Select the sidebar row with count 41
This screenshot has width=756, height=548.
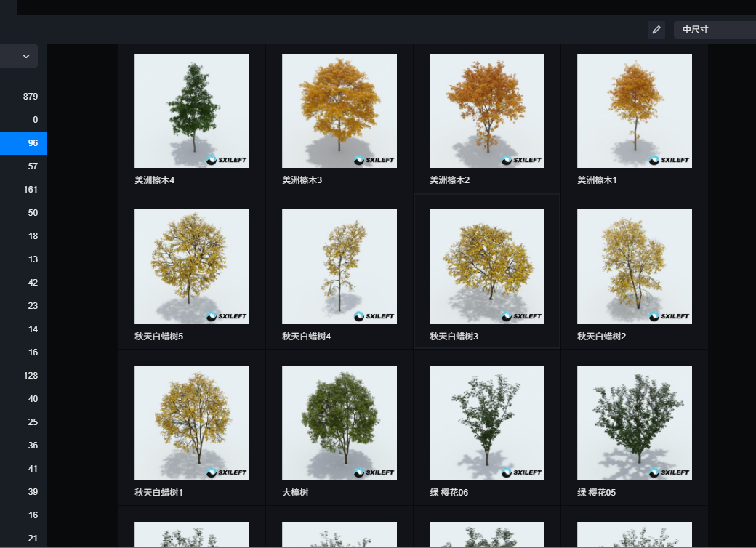23,469
